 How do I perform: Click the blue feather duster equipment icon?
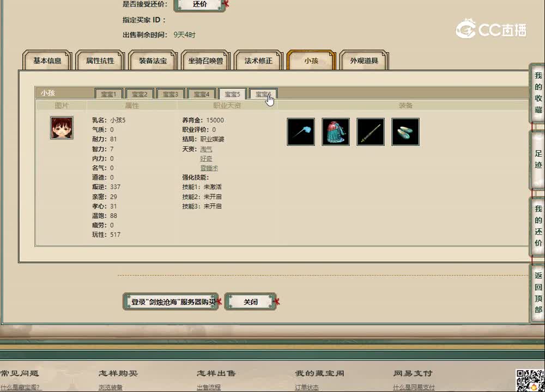pyautogui.click(x=301, y=132)
